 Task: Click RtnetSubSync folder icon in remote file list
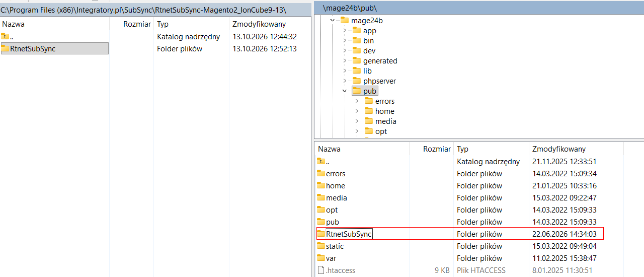pos(321,234)
